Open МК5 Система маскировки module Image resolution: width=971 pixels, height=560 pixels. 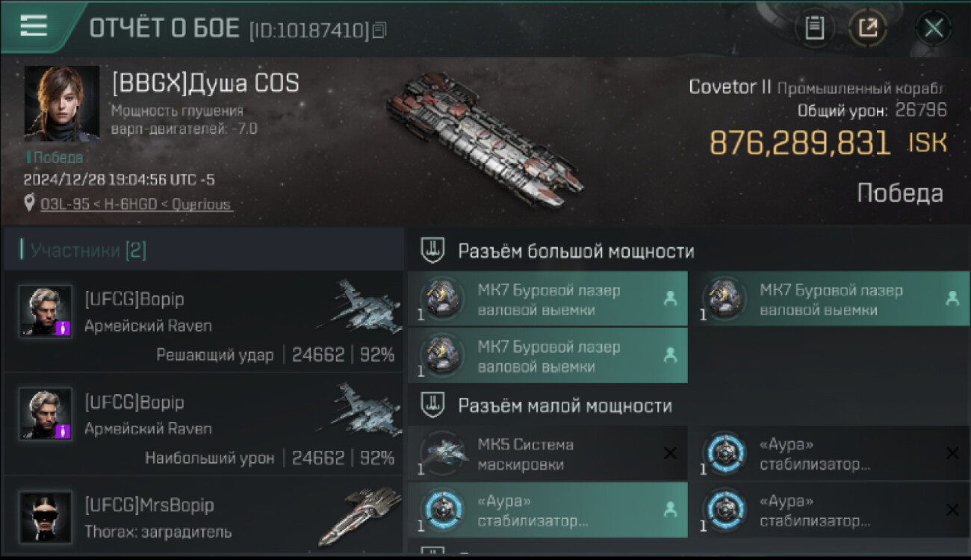[547, 454]
